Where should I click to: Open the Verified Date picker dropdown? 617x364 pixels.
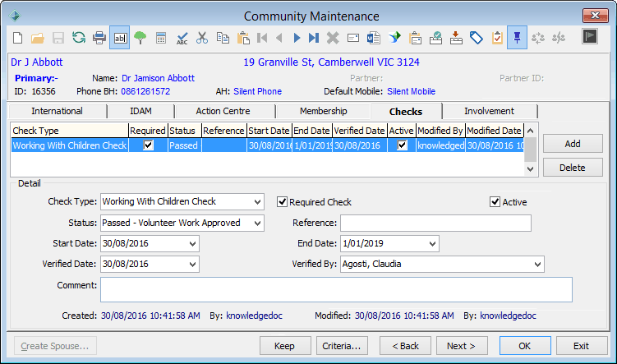tap(192, 264)
